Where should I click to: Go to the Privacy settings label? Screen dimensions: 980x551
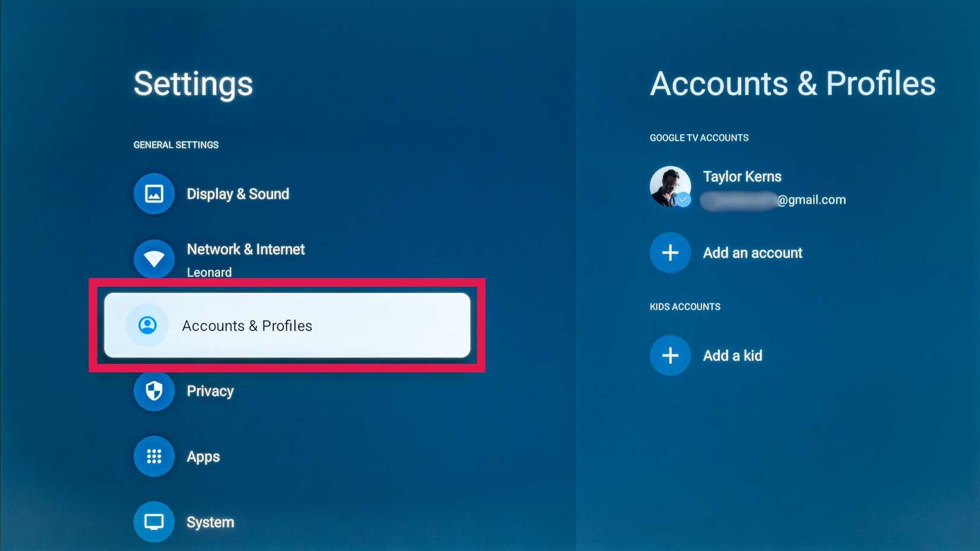coord(210,391)
